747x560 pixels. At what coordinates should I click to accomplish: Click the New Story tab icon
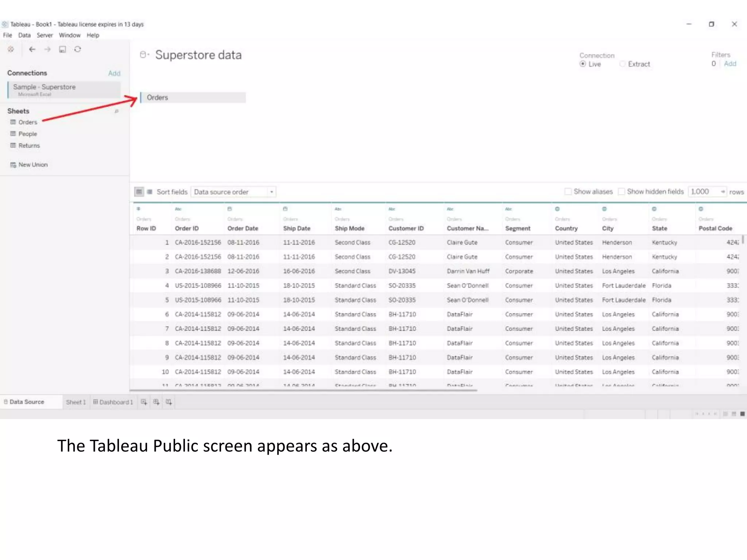point(169,402)
